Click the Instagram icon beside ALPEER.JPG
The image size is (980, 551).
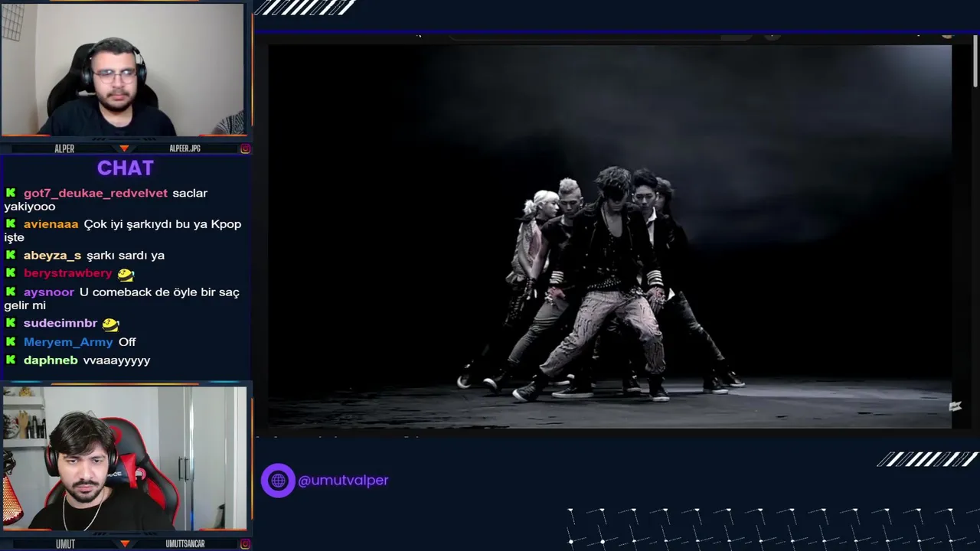(x=245, y=148)
